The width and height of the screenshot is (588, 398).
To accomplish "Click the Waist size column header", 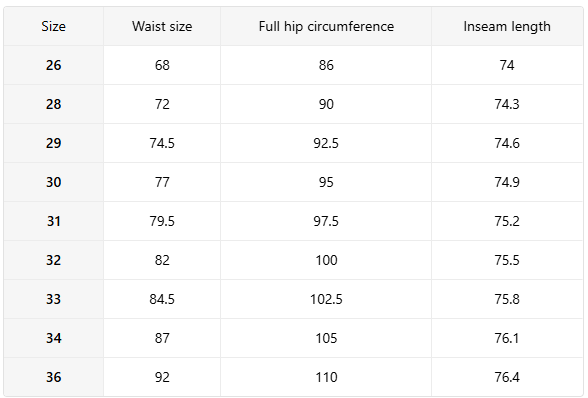I will pyautogui.click(x=162, y=26).
